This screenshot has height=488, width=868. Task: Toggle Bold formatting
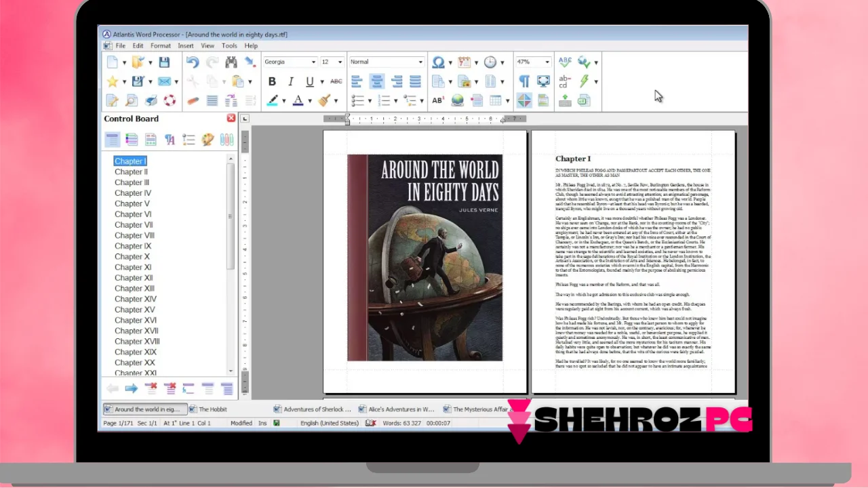[272, 81]
